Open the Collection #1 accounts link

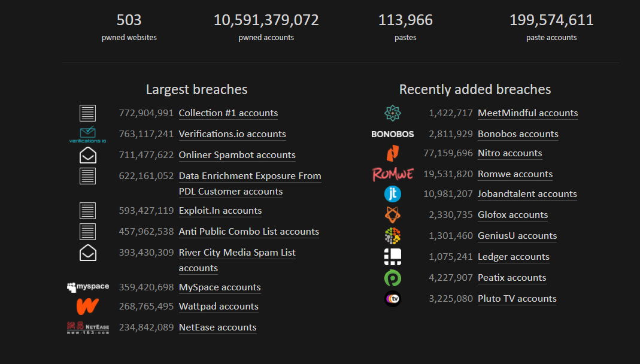tap(228, 113)
